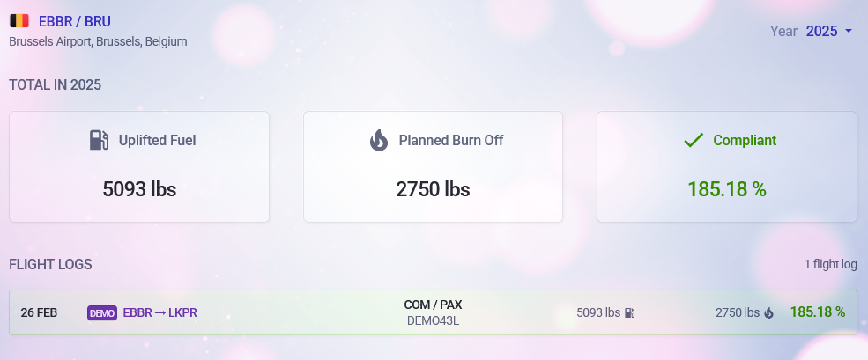Click the green Compliant checkmark icon
This screenshot has height=360, width=868.
coord(694,140)
